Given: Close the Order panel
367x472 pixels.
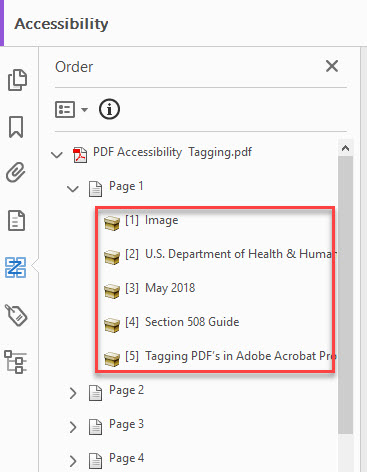Looking at the screenshot, I should [332, 66].
